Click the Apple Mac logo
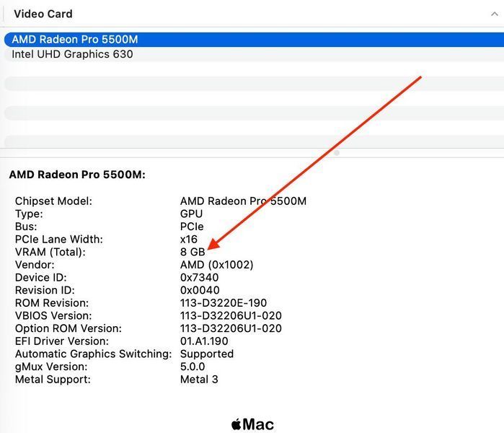Viewport: 504px width, 433px height. click(252, 424)
